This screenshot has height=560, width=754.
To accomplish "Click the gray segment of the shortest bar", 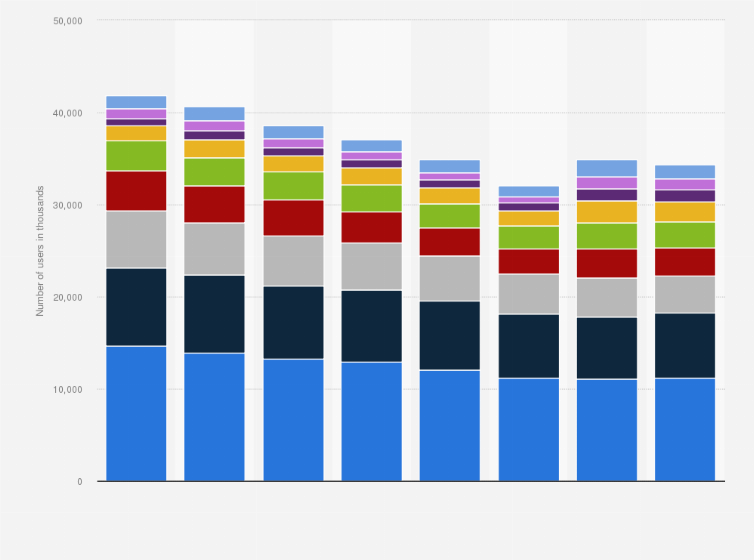I will click(x=528, y=294).
